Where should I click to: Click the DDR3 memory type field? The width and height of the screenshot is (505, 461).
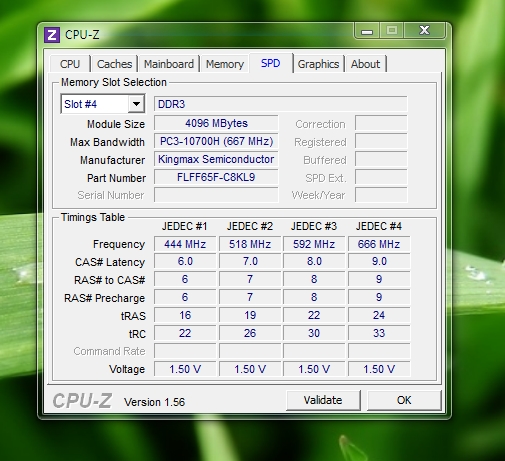tap(280, 104)
